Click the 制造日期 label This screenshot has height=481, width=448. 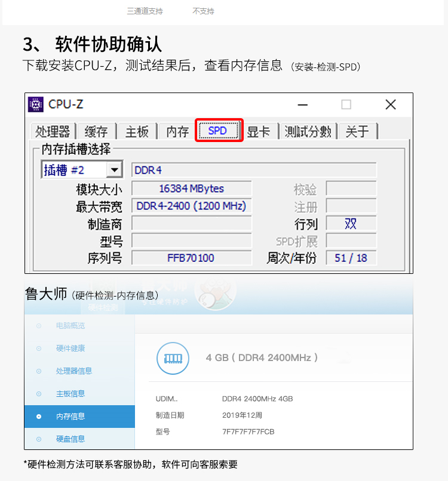170,415
